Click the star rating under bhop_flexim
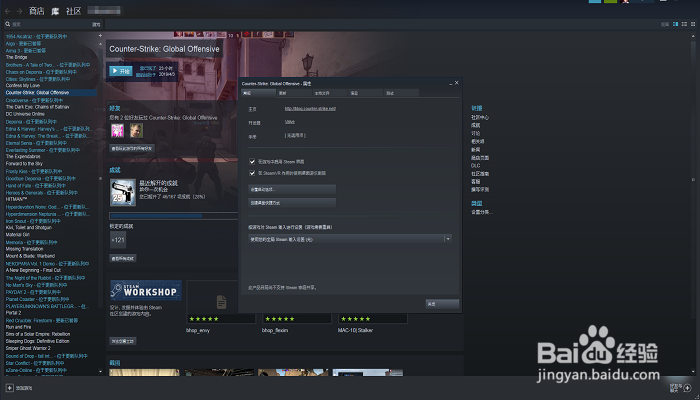Screen dimensions: 700x400 tap(279, 319)
